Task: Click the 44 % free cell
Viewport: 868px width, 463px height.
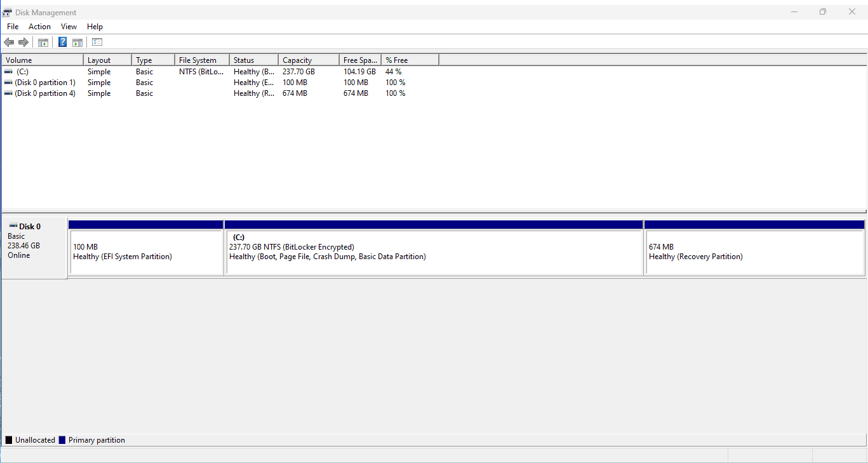Action: click(x=394, y=72)
